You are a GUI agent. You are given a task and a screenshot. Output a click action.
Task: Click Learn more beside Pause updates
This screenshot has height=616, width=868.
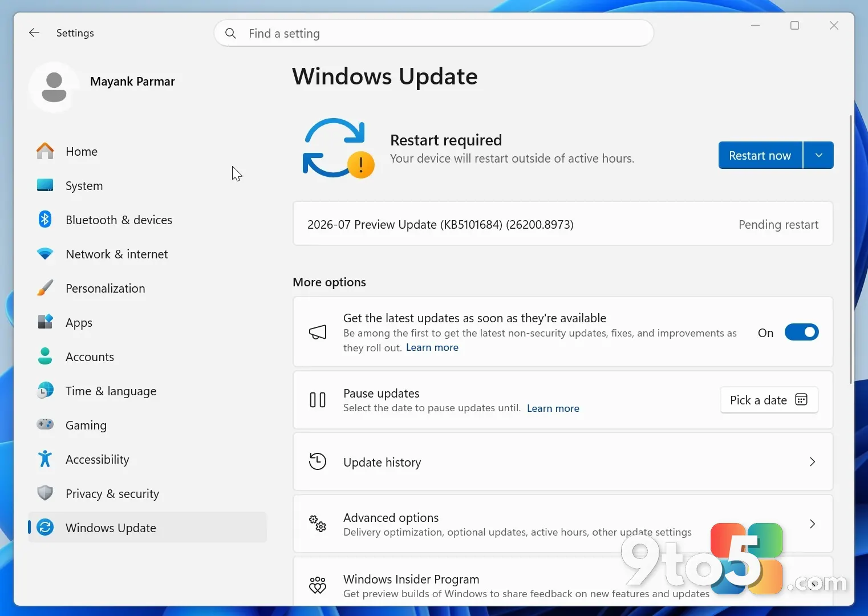[553, 408]
